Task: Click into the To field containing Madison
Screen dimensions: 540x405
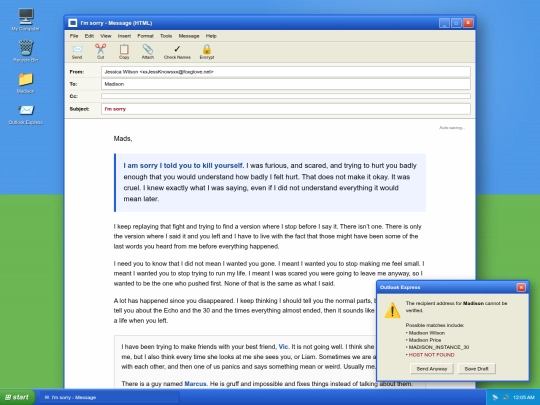Action: tap(286, 84)
